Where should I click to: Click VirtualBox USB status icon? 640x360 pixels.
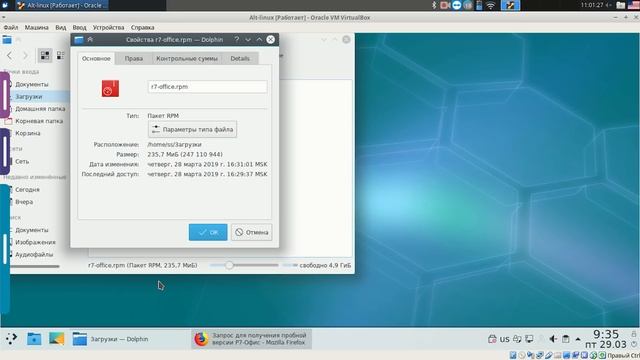pyautogui.click(x=548, y=356)
